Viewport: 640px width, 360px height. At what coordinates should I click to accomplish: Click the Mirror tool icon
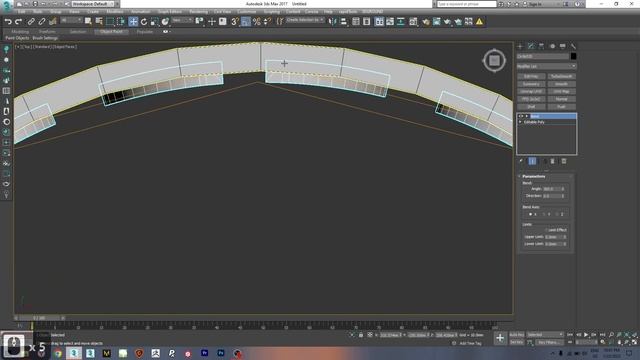click(x=333, y=22)
